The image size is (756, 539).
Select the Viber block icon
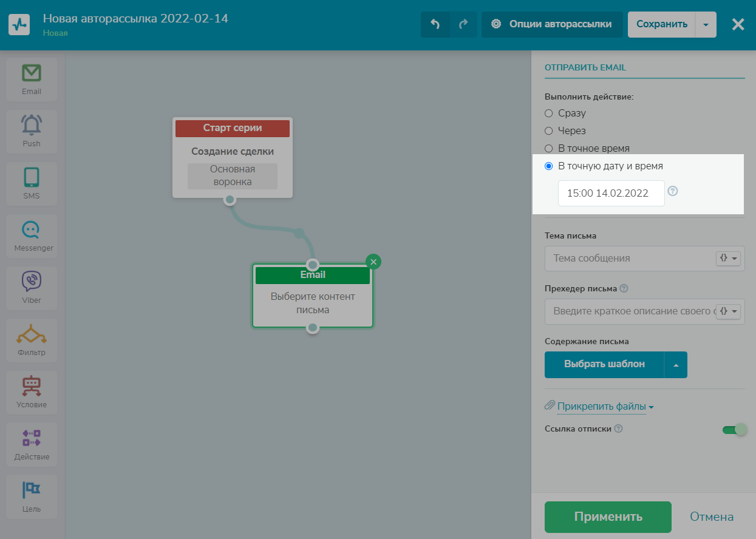tap(32, 283)
